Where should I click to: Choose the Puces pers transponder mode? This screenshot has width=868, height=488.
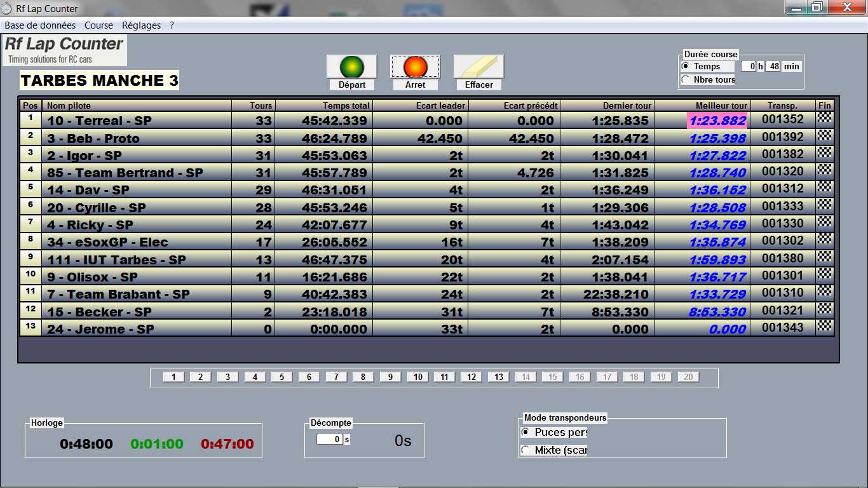pyautogui.click(x=526, y=432)
